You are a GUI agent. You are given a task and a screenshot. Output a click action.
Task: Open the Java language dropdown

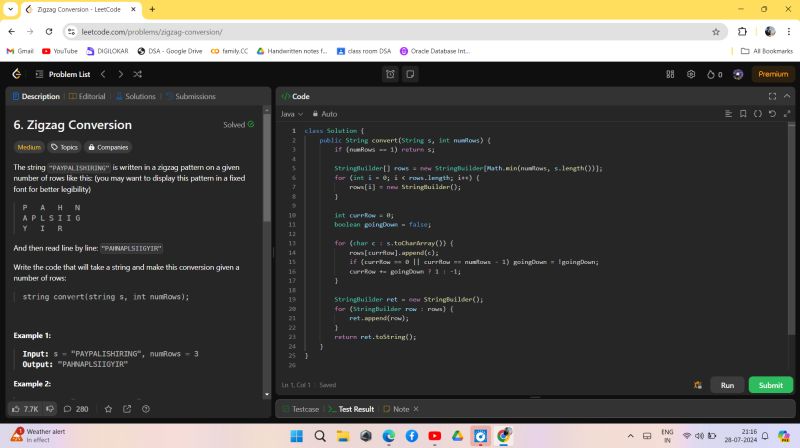[x=292, y=114]
